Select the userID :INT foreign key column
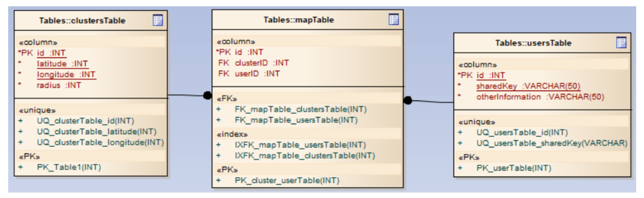 pos(257,73)
